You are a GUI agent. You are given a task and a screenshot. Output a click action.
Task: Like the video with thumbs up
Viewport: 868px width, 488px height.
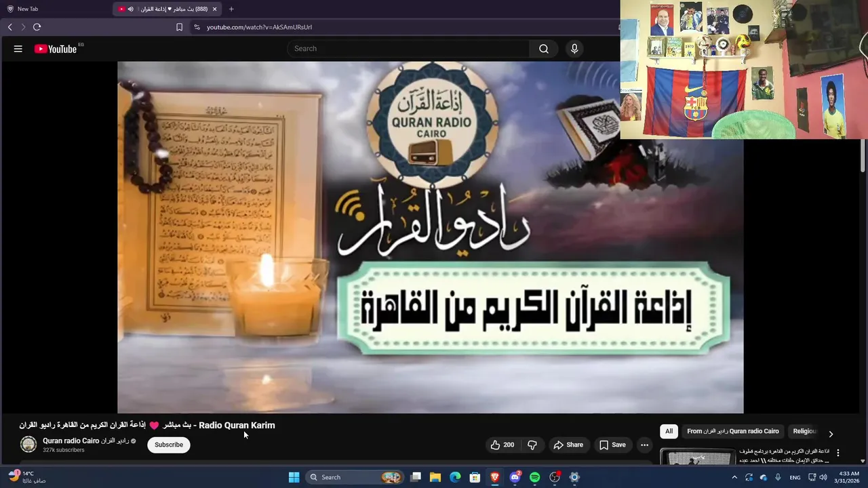(x=502, y=445)
